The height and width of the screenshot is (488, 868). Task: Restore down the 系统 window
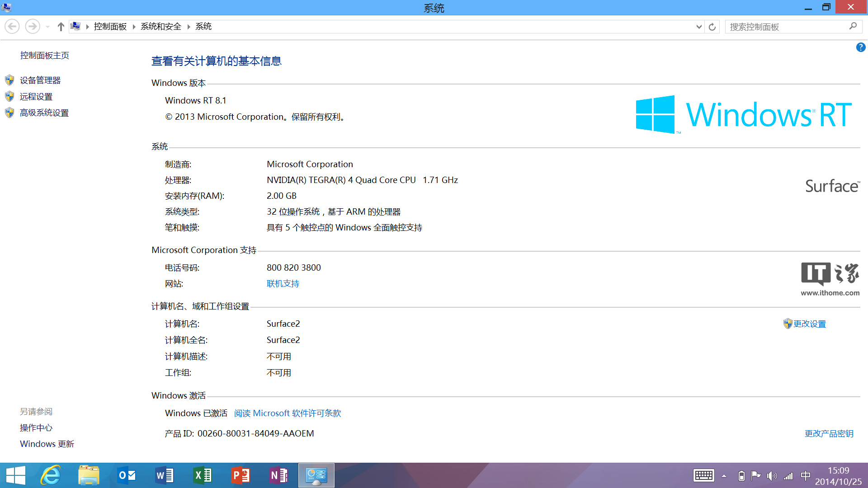(826, 7)
